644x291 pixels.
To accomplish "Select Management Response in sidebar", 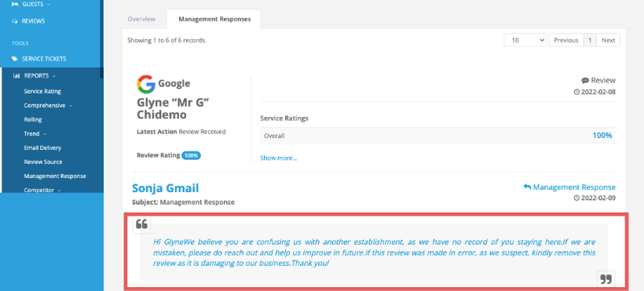I will (x=55, y=176).
